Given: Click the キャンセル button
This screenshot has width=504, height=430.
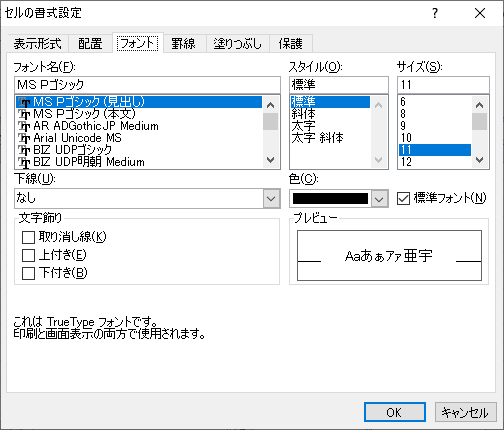Looking at the screenshot, I should 465,412.
